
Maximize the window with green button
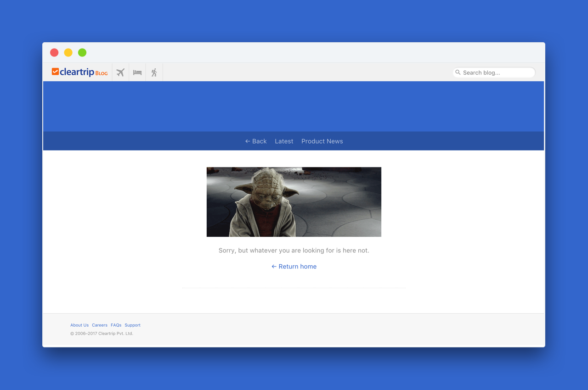click(82, 52)
